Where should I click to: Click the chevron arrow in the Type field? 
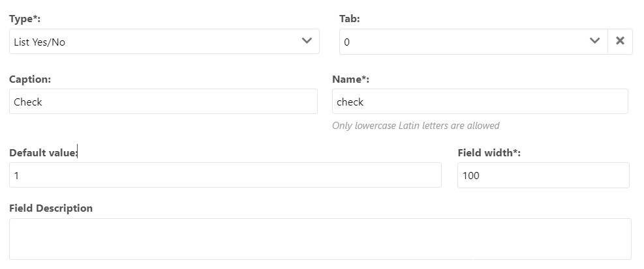[307, 40]
